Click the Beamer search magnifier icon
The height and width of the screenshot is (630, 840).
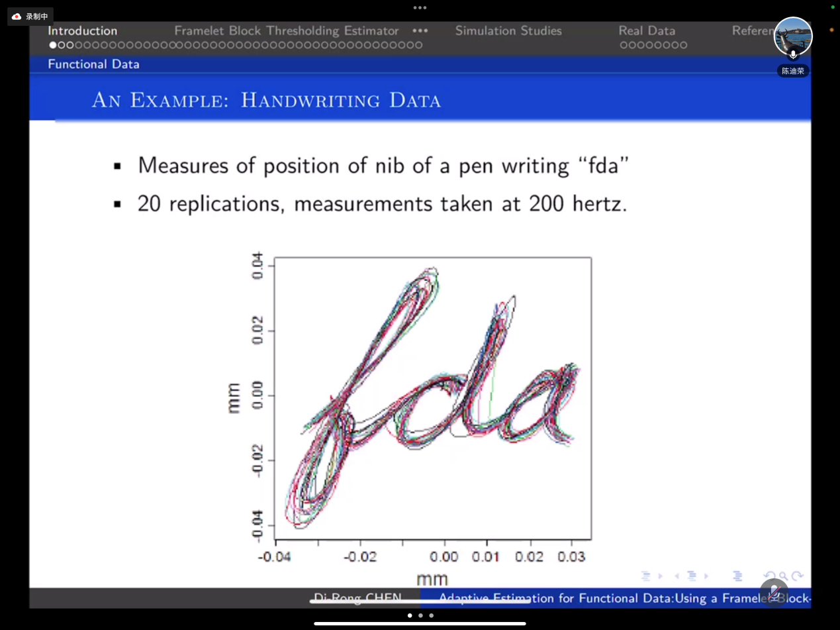click(x=783, y=576)
